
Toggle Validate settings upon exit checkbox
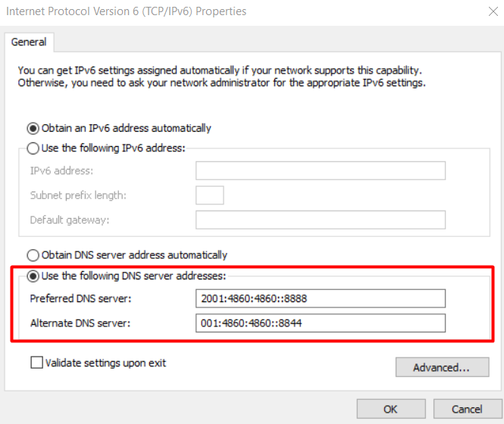coord(36,363)
